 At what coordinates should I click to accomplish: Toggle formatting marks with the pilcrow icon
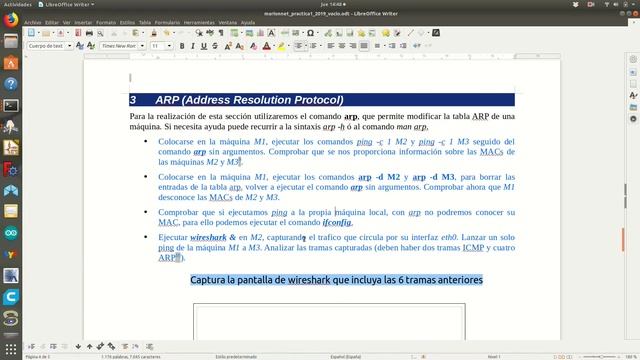[221, 33]
